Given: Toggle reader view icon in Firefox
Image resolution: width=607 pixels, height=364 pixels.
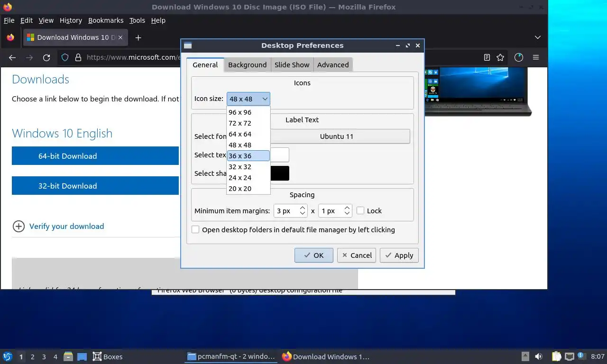Looking at the screenshot, I should click(487, 57).
